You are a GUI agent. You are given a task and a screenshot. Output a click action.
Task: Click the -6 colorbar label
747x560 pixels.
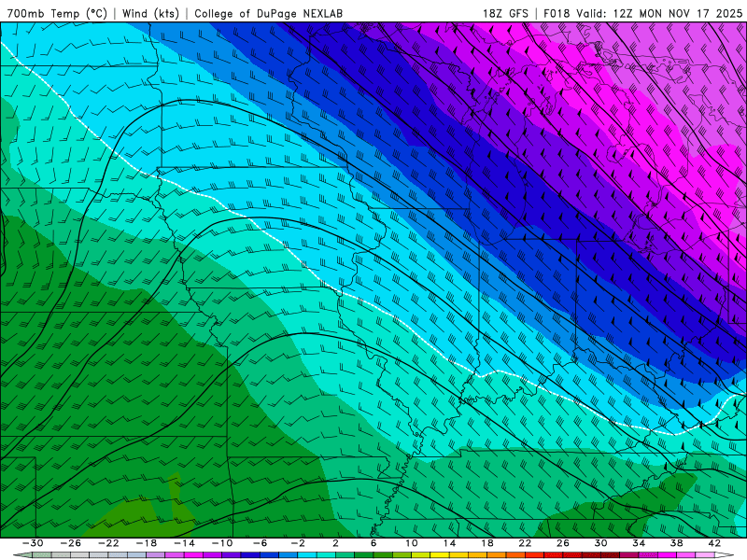pos(261,543)
